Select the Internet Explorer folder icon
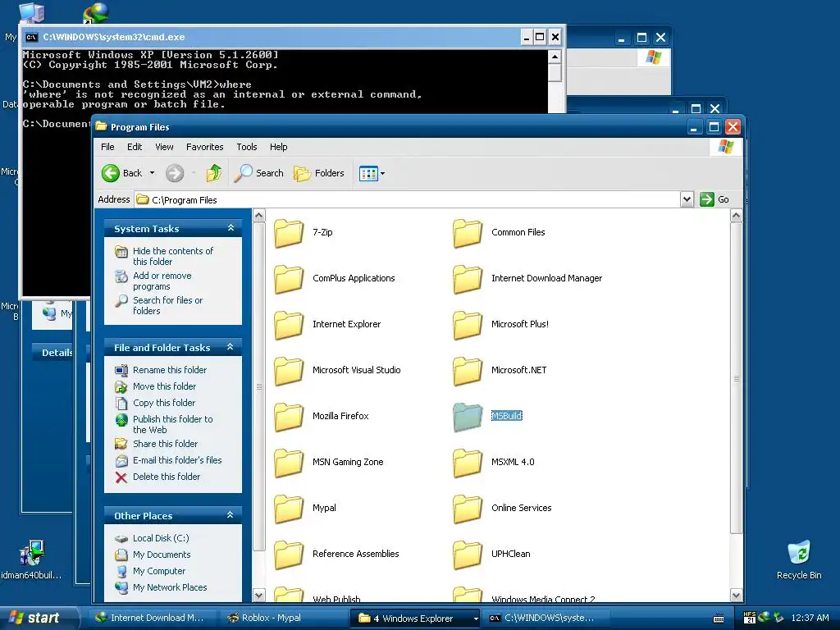840x630 pixels. (x=289, y=326)
